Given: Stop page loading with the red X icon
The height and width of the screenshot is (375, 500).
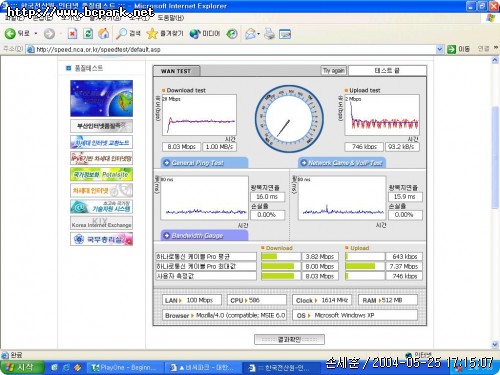Looking at the screenshot, I should coord(72,34).
